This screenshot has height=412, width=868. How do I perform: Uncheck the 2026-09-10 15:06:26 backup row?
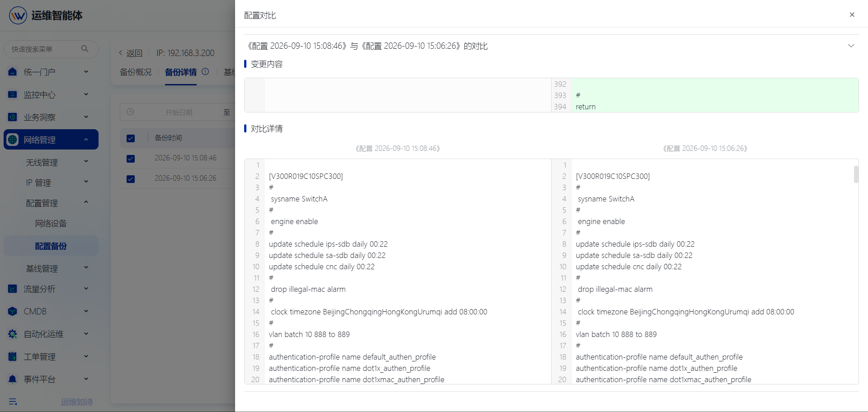click(131, 179)
